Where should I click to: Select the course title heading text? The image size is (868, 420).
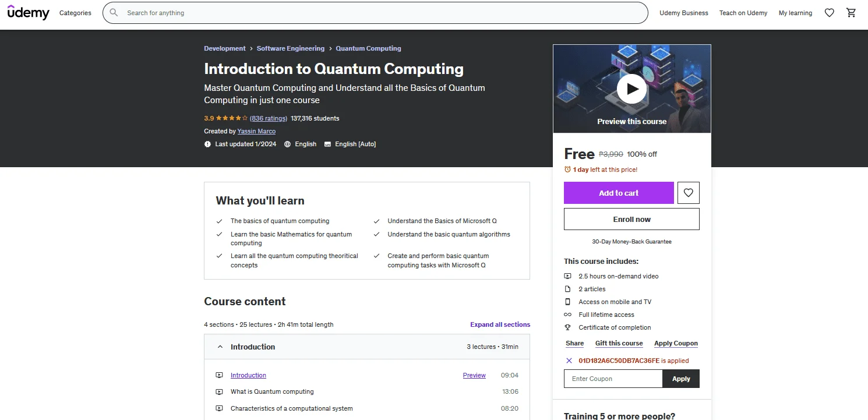[334, 69]
